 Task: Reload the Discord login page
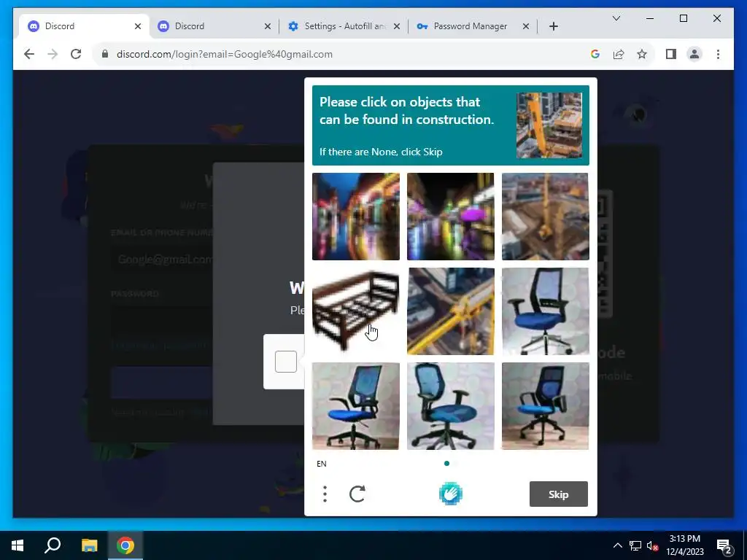[x=76, y=54]
